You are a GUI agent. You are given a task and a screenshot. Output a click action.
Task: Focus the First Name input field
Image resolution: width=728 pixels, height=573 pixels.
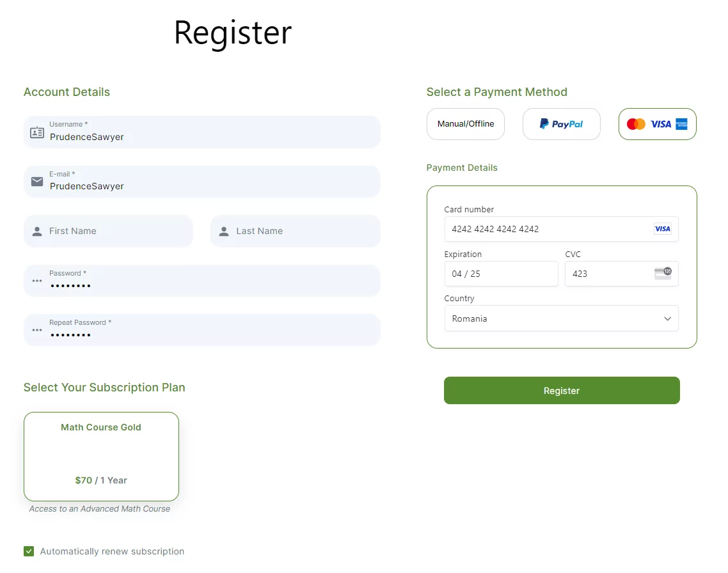108,231
